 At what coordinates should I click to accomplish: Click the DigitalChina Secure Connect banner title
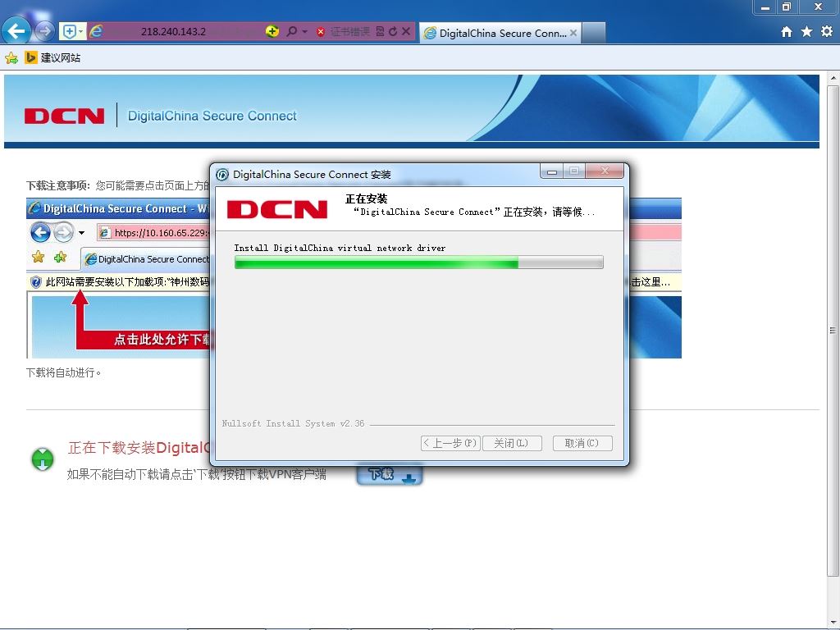(x=212, y=116)
